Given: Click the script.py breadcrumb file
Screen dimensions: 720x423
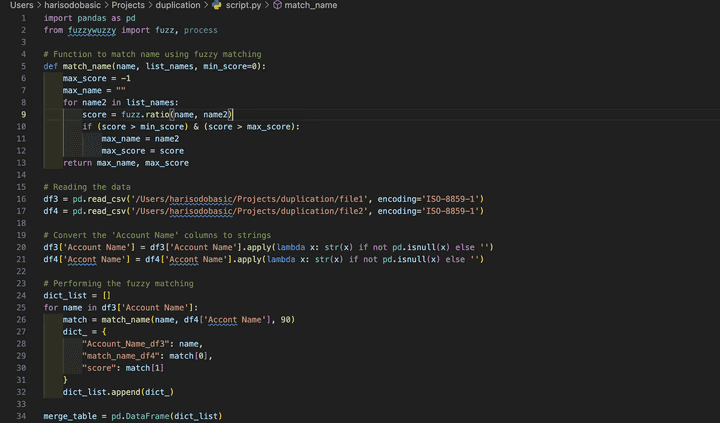Looking at the screenshot, I should (243, 5).
